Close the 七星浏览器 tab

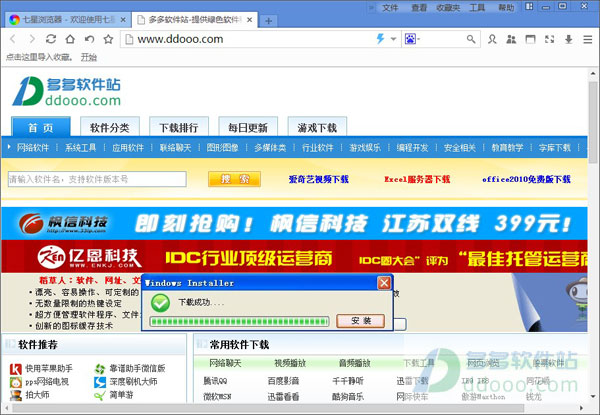pyautogui.click(x=123, y=20)
